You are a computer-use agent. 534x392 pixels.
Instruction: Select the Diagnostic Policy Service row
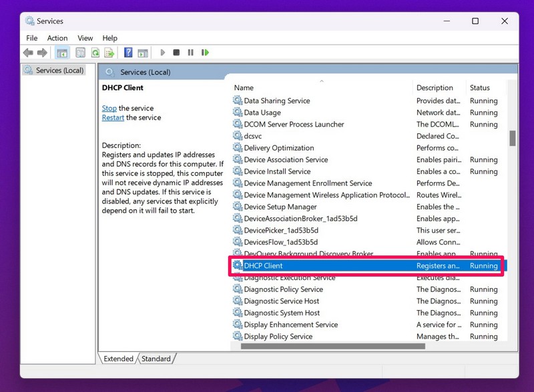[283, 289]
